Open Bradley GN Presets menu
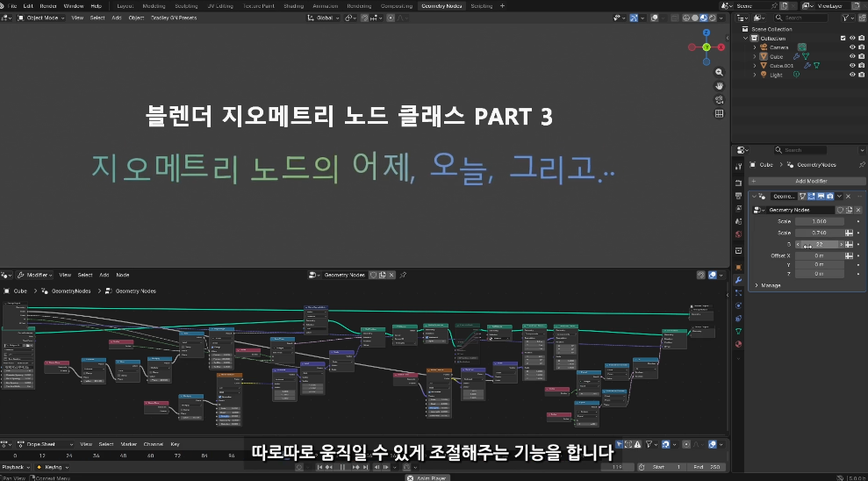The height and width of the screenshot is (481, 868). 174,18
